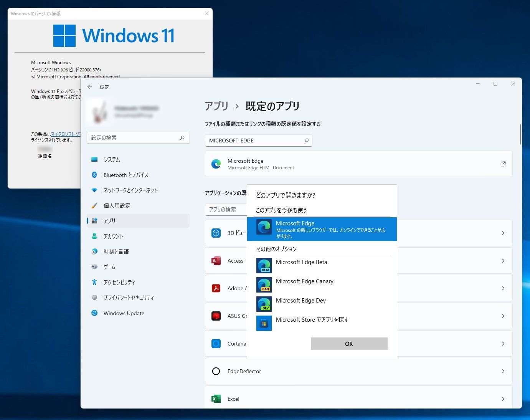Click Microsoft Store icon in chooser
Screen dimensions: 530x420
pos(264,323)
